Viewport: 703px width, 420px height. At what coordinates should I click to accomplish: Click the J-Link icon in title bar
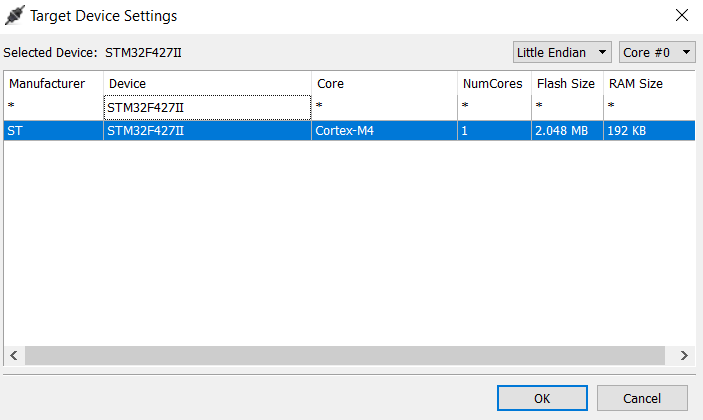pos(15,16)
